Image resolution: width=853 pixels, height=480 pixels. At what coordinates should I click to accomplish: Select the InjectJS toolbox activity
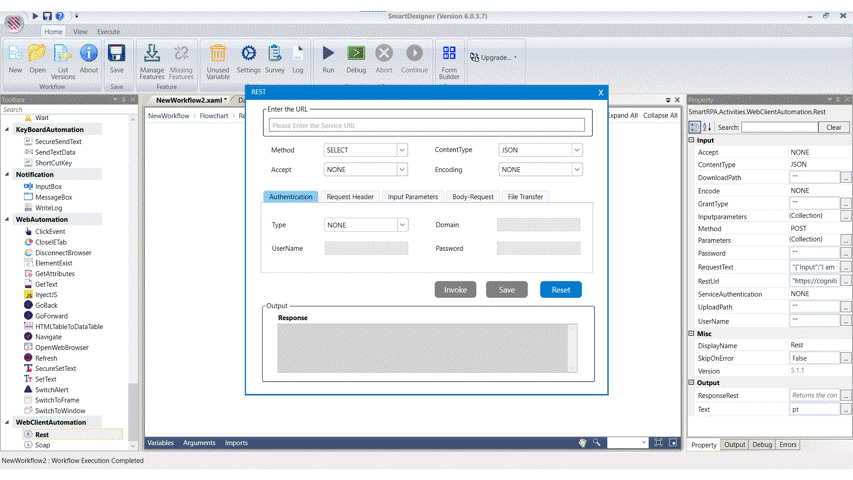coord(46,295)
